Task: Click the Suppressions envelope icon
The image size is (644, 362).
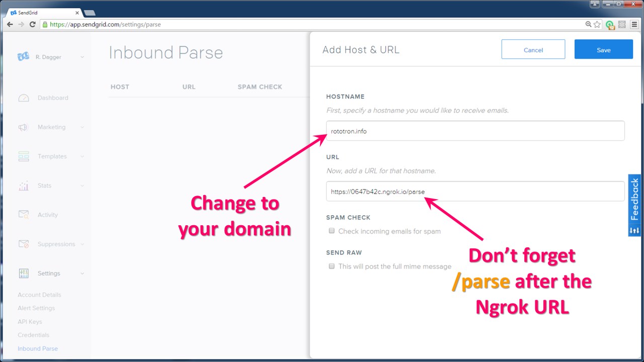Action: [24, 244]
